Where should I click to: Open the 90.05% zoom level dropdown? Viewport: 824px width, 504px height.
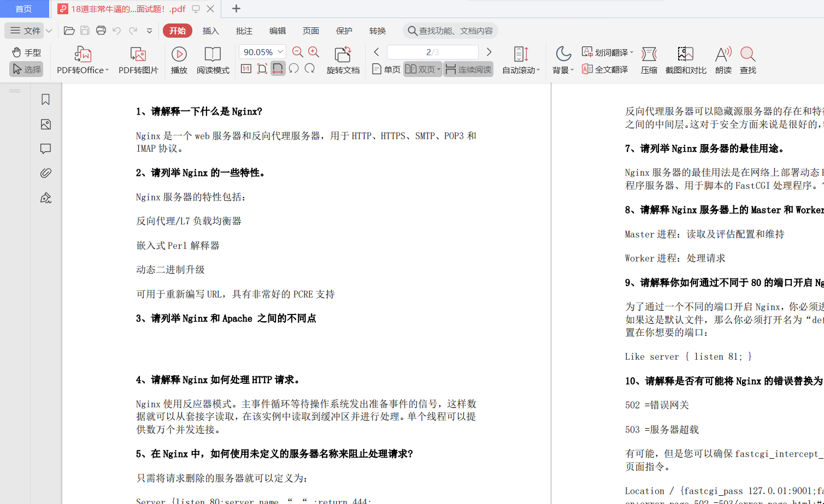(262, 51)
